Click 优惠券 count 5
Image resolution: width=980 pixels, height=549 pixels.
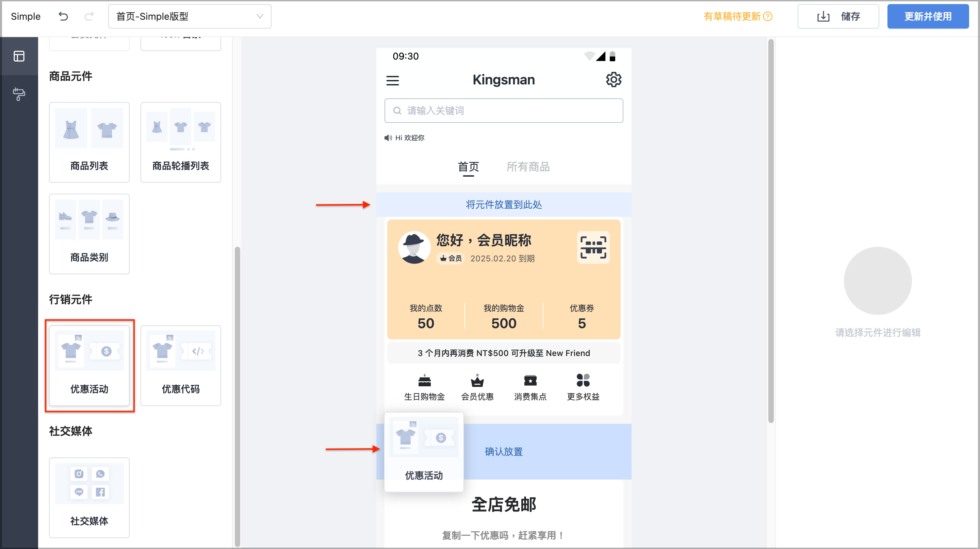pyautogui.click(x=582, y=323)
